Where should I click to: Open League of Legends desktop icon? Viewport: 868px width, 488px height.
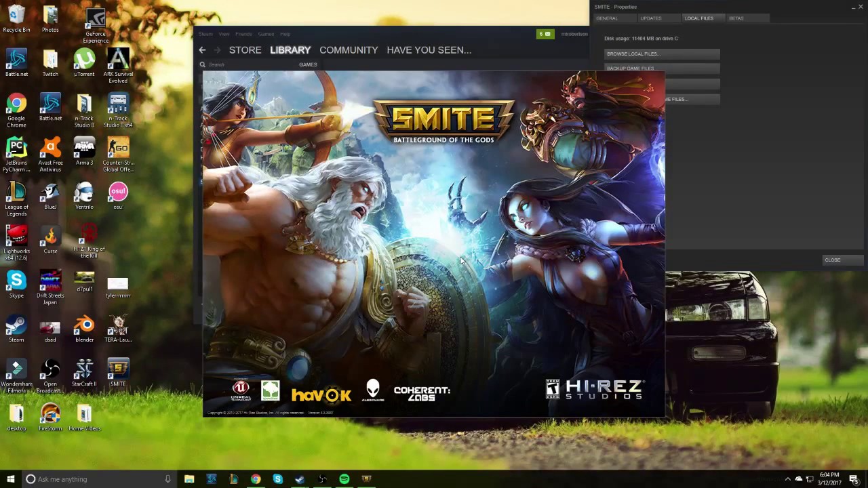click(16, 199)
